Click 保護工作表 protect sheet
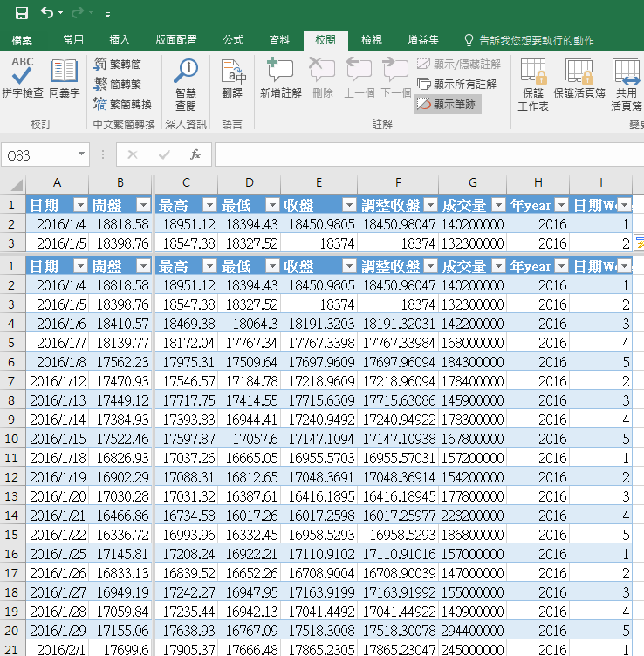 tap(532, 85)
